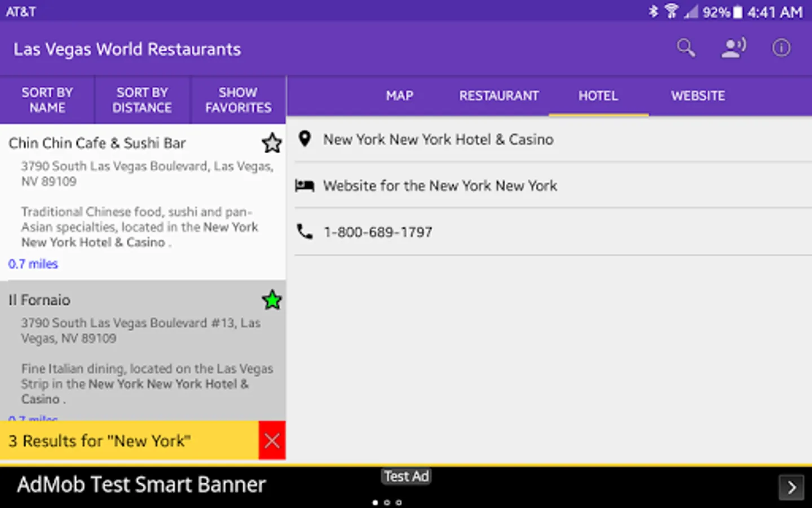Image resolution: width=812 pixels, height=508 pixels.
Task: Tap the voice search speaking-person icon
Action: click(x=734, y=48)
